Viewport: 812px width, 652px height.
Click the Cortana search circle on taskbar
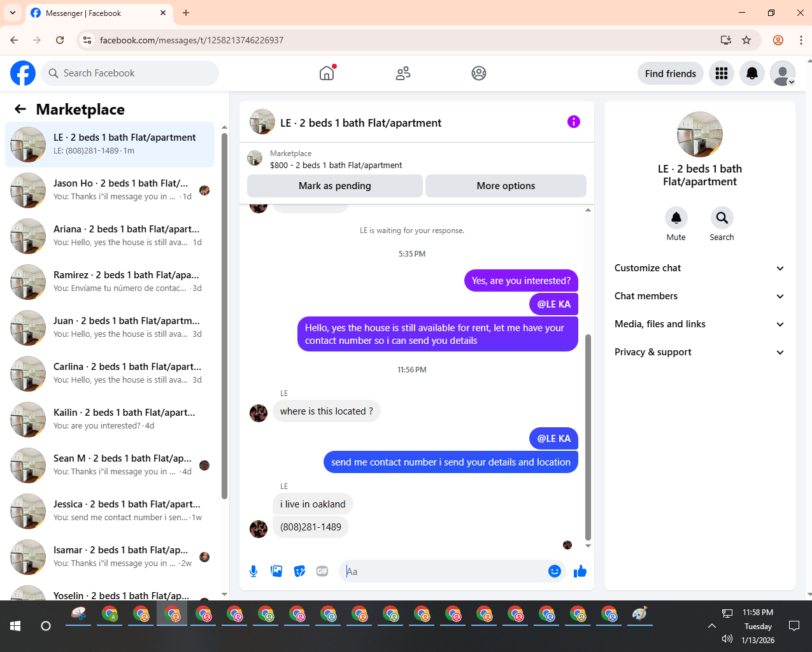click(x=46, y=626)
